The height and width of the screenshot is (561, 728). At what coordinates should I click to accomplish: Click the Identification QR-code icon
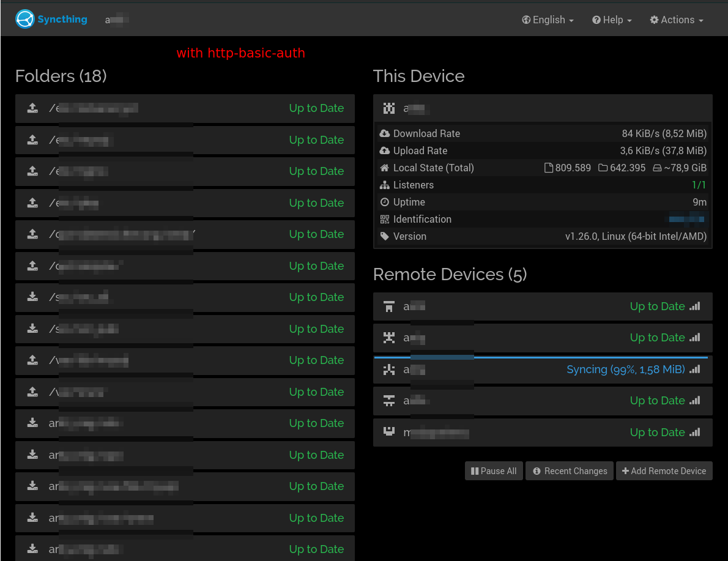click(x=384, y=219)
